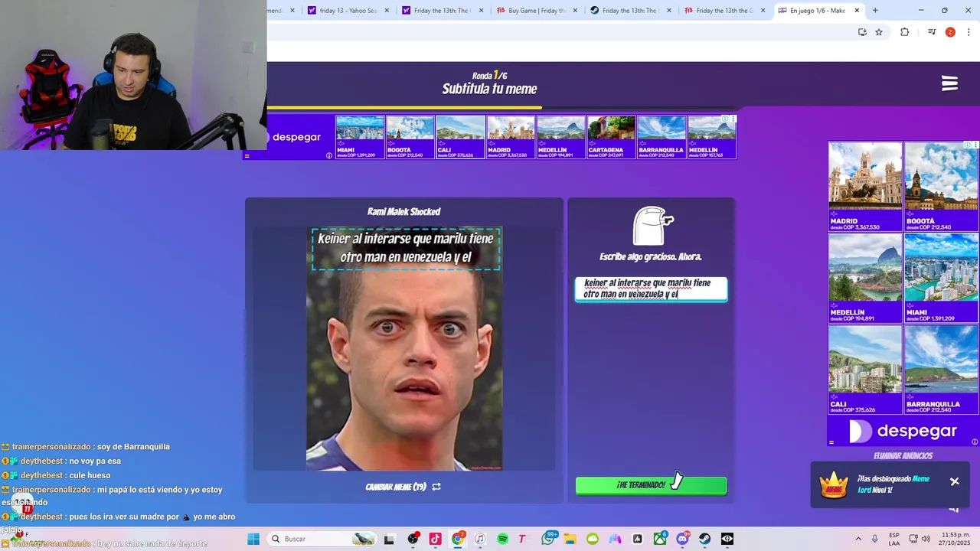Open the Madrid ad tile in the sidebar
Image resolution: width=980 pixels, height=551 pixels.
(865, 186)
